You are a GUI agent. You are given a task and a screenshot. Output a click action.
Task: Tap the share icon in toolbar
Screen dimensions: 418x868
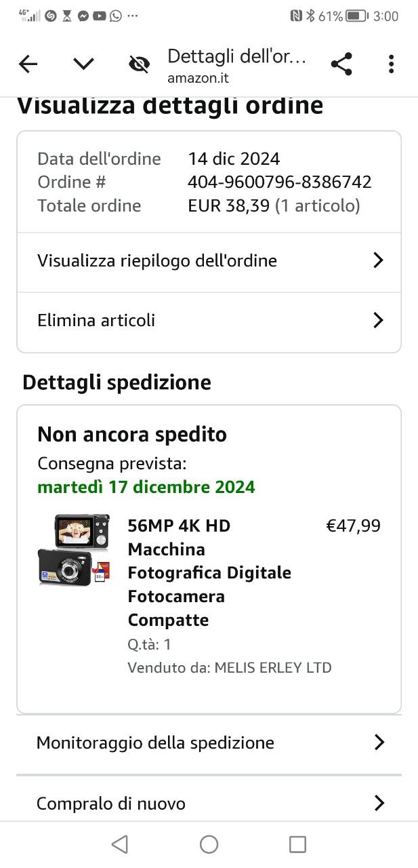(341, 64)
